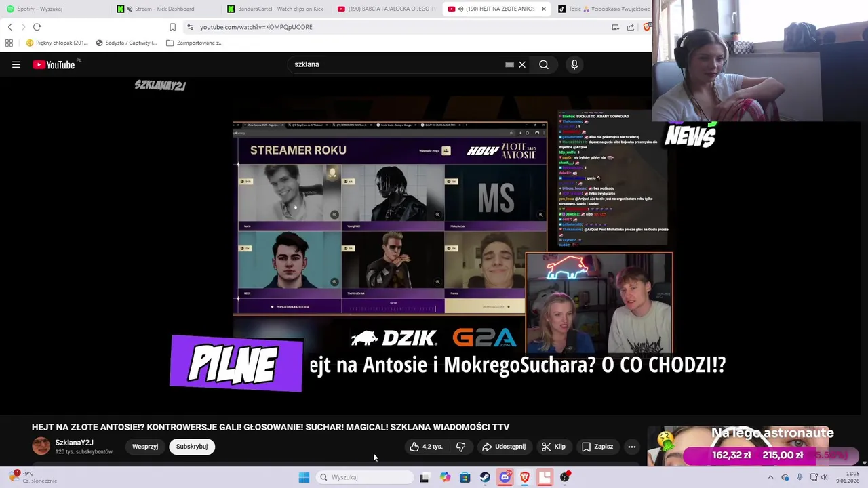Image resolution: width=868 pixels, height=488 pixels.
Task: Clear the search text with the X
Action: [x=522, y=64]
